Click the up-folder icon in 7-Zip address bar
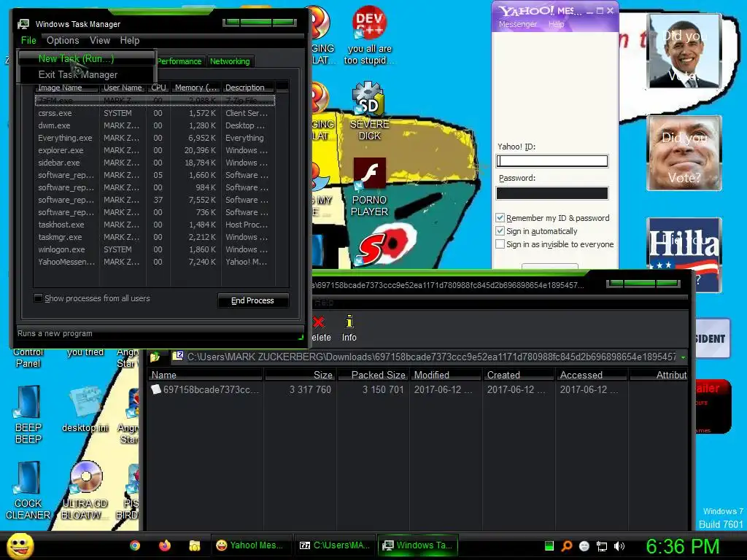The width and height of the screenshot is (747, 560). click(155, 357)
